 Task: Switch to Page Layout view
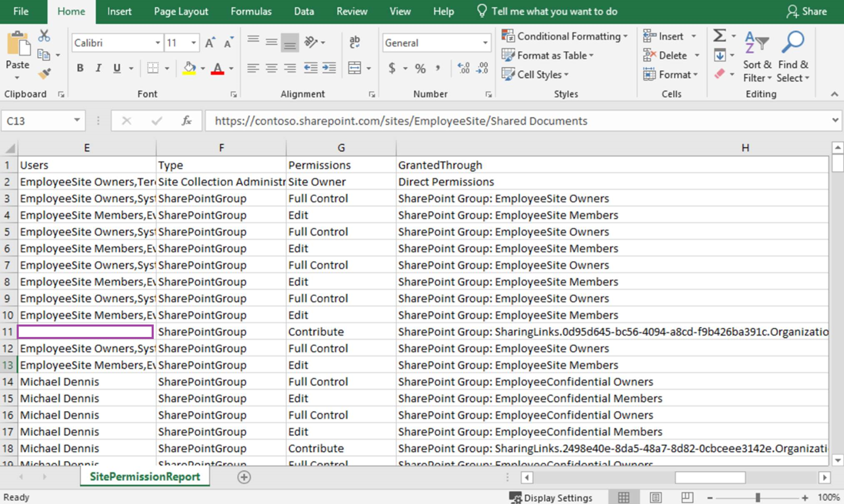656,497
